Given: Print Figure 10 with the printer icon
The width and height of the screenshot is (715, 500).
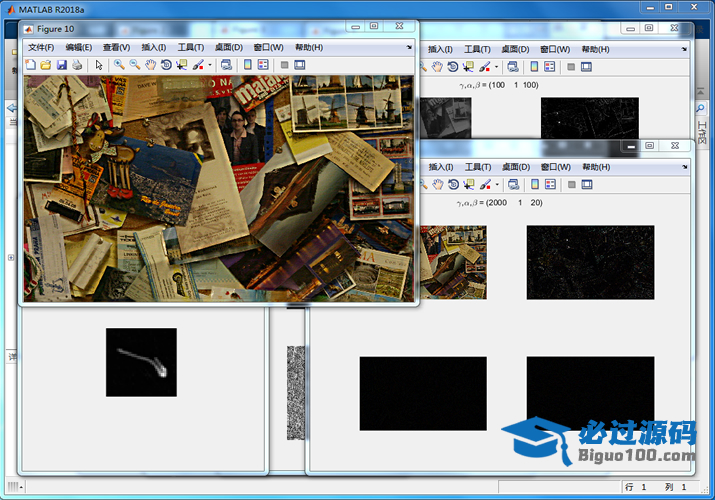Looking at the screenshot, I should click(77, 65).
